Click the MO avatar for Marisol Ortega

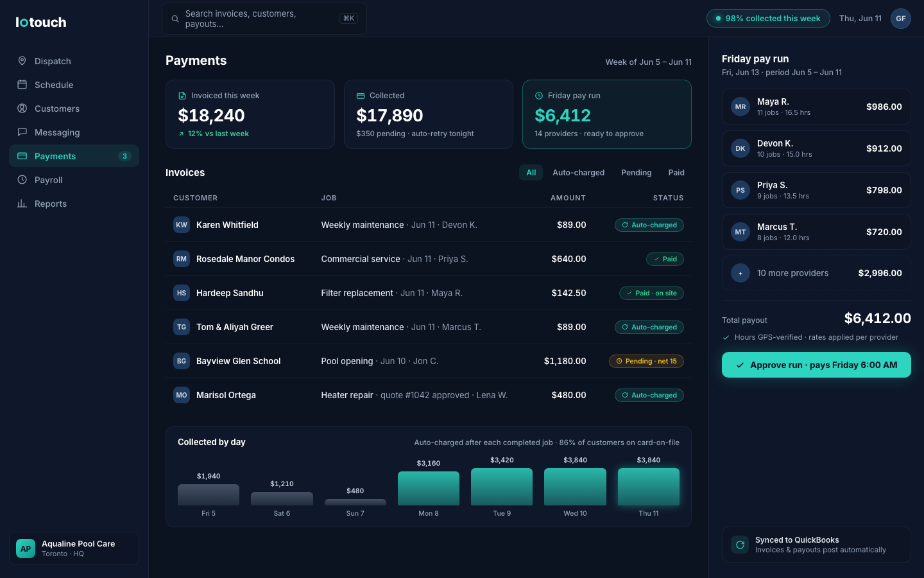pyautogui.click(x=182, y=395)
